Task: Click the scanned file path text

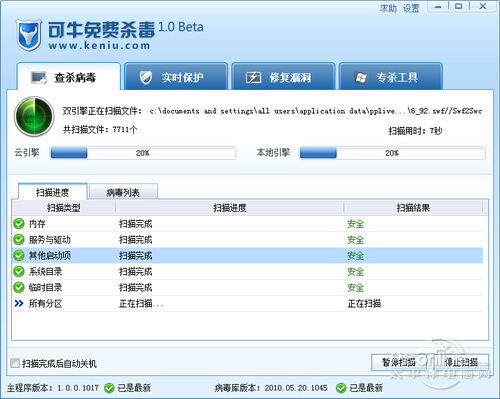Action: (316, 111)
